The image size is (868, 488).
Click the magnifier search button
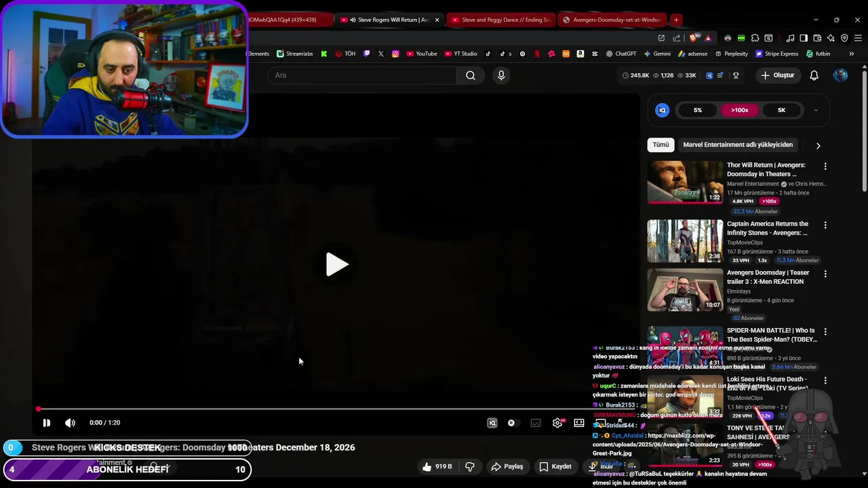pos(471,75)
